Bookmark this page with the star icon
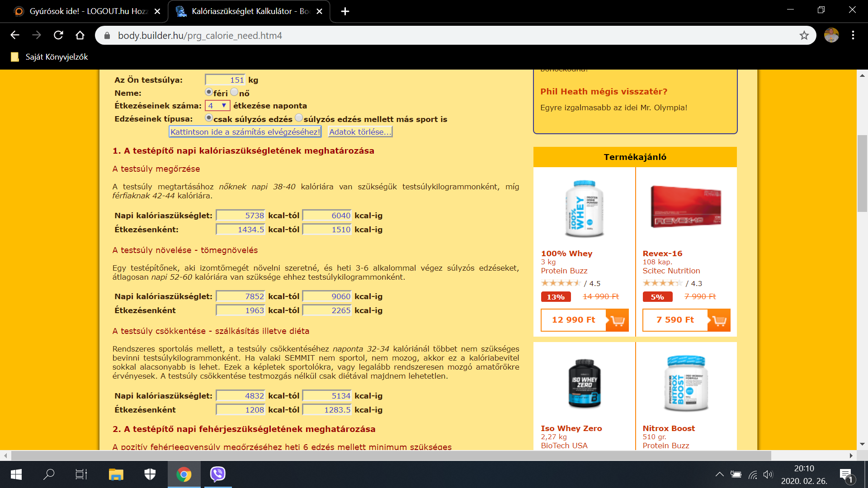Screen dimensions: 868x488 coord(804,36)
